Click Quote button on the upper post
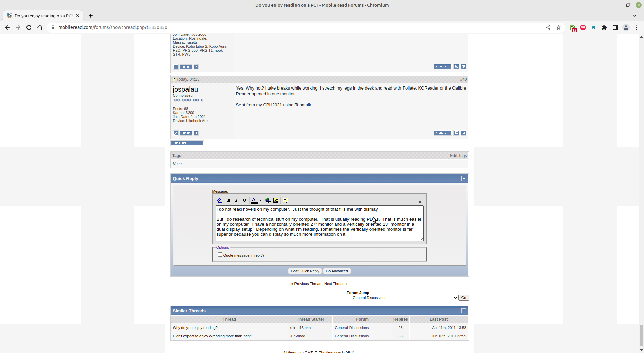 pos(443,67)
